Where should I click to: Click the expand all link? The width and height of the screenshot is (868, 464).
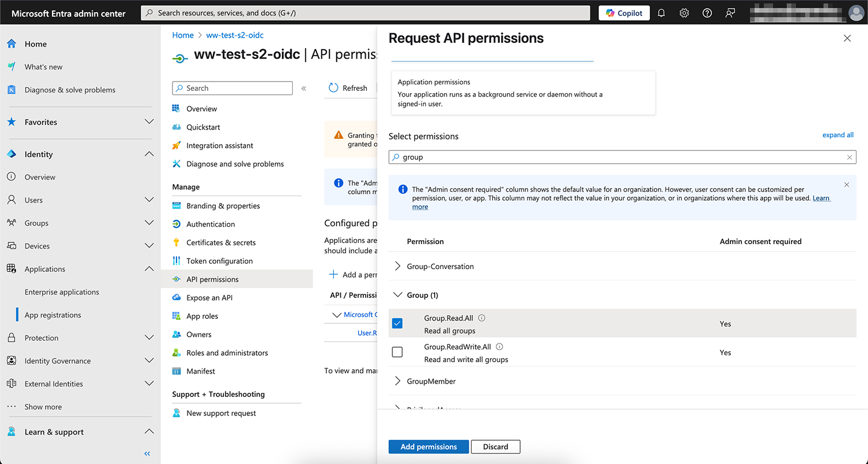coord(838,135)
